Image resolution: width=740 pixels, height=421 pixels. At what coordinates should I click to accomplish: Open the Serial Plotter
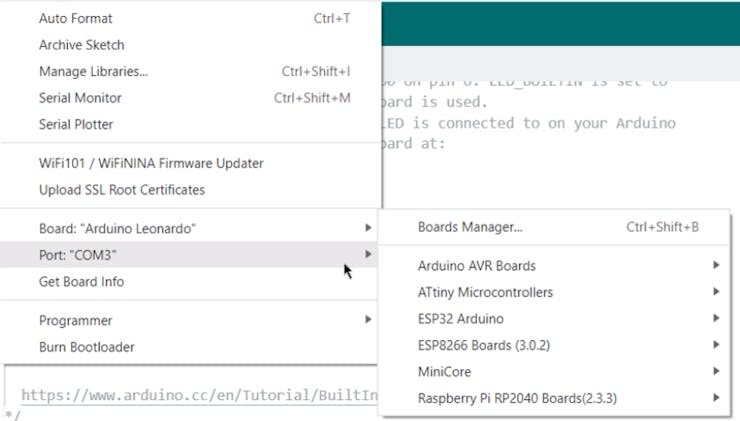[x=76, y=125]
